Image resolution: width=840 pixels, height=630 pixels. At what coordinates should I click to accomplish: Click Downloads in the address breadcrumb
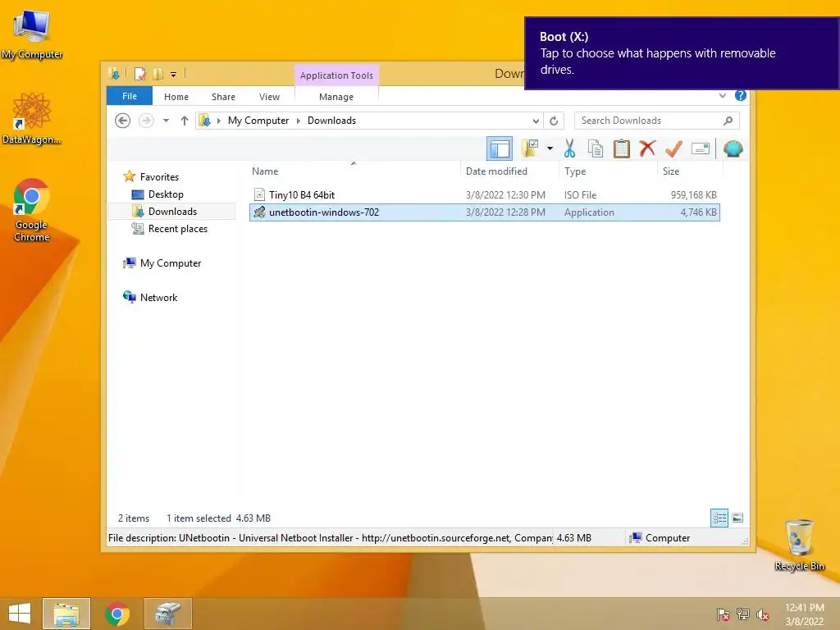tap(331, 121)
